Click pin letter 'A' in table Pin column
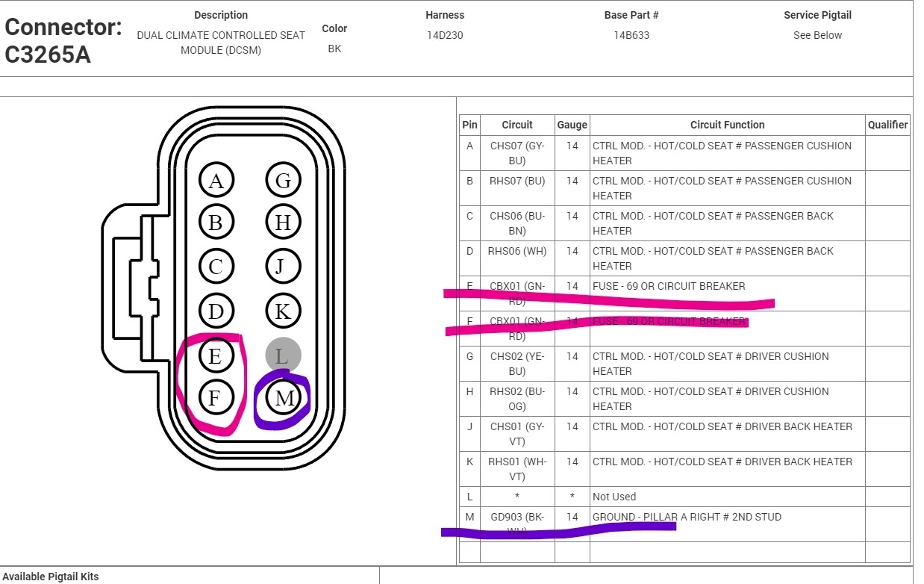 click(469, 146)
